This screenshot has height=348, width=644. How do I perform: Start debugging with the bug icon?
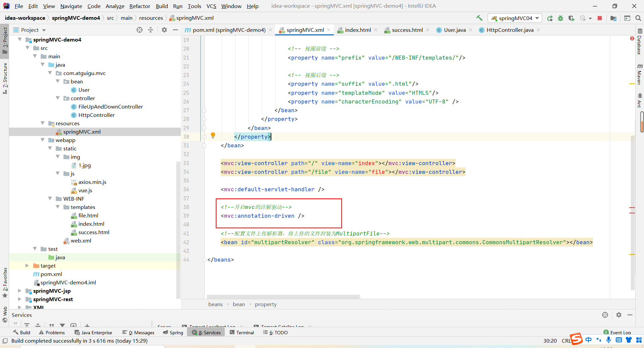560,18
